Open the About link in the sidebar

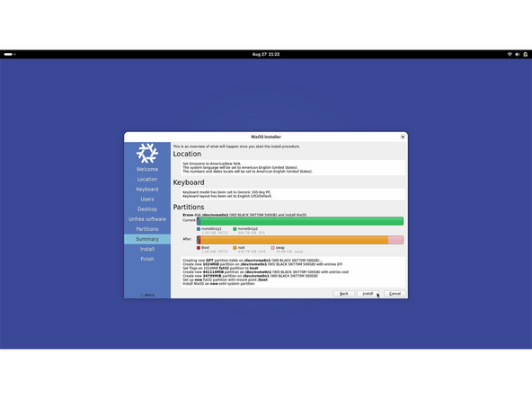click(x=147, y=295)
